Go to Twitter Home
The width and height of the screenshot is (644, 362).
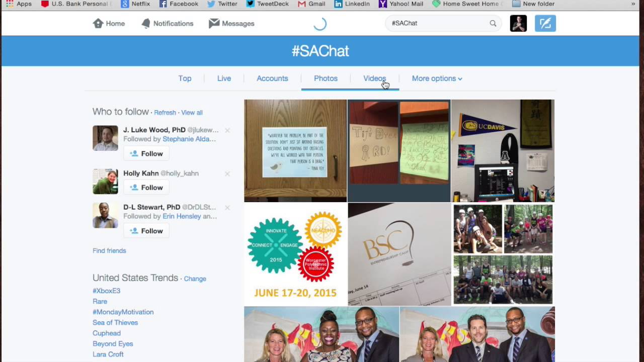coord(109,24)
